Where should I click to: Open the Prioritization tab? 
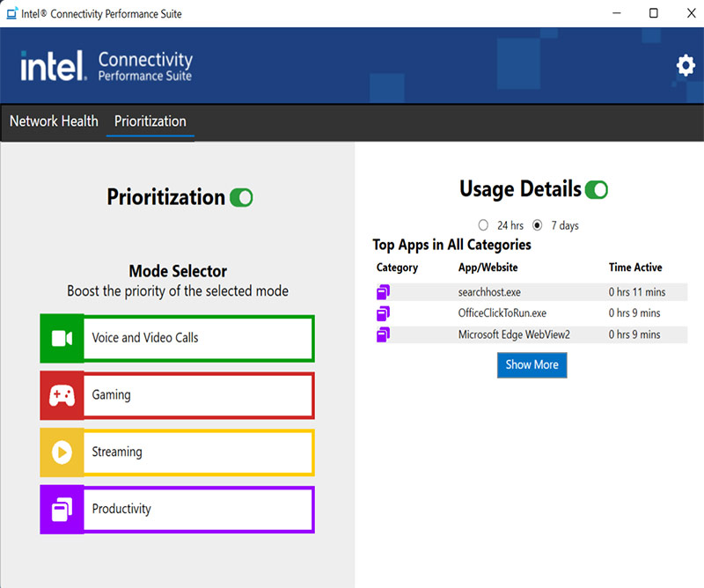pos(150,121)
